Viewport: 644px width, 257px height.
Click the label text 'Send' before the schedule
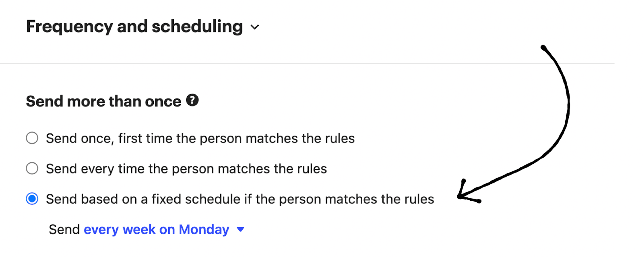[64, 229]
